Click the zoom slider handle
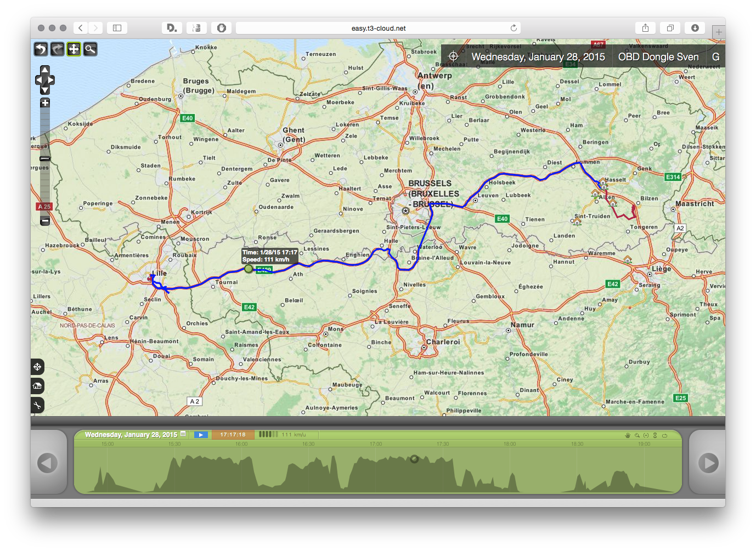756x551 pixels. (x=45, y=159)
